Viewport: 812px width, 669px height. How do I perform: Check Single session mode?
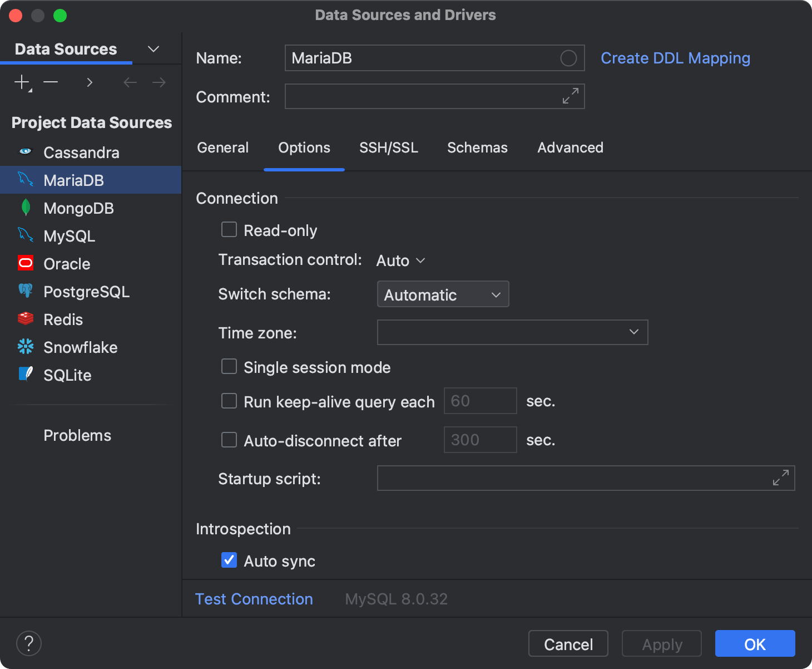(229, 366)
